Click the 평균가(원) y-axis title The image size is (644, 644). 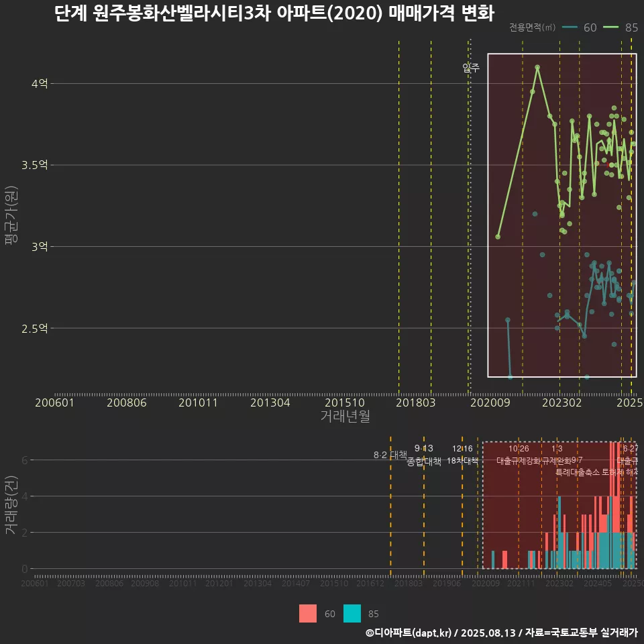11,215
